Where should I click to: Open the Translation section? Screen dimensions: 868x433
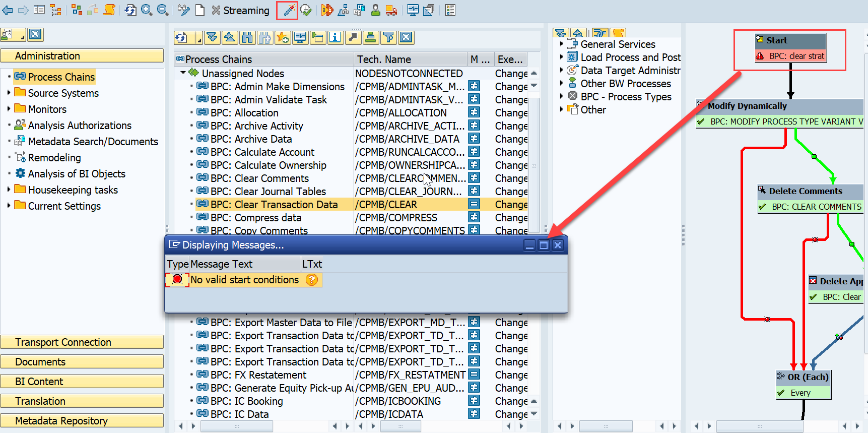tap(82, 401)
